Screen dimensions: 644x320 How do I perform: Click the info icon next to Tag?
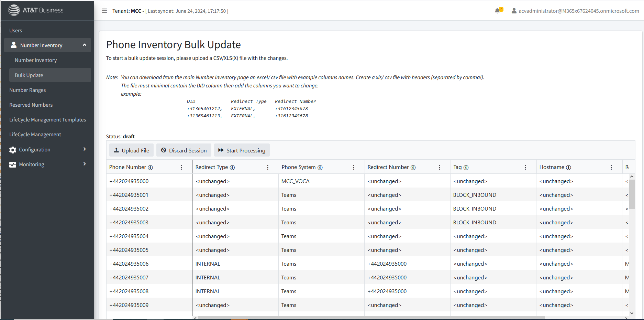pyautogui.click(x=466, y=168)
